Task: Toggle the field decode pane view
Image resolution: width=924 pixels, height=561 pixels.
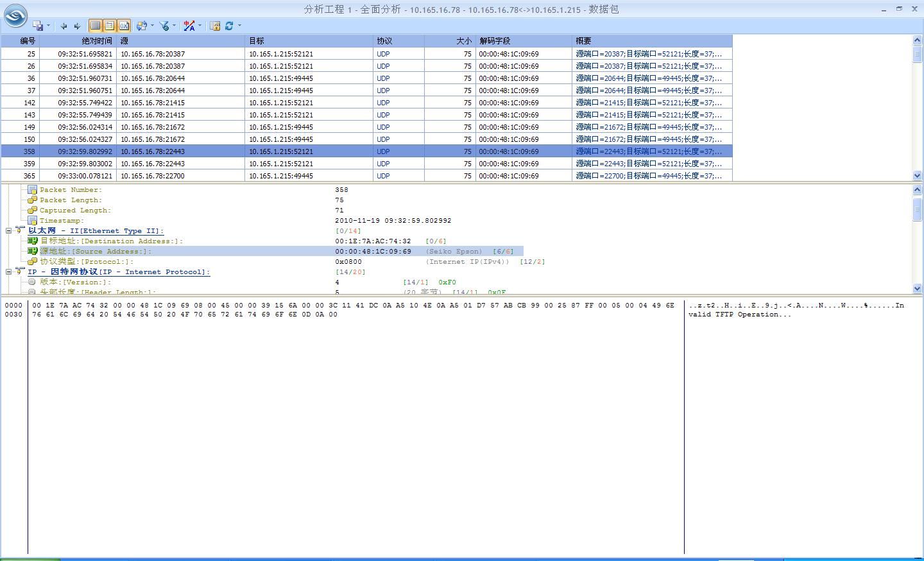Action: click(110, 26)
